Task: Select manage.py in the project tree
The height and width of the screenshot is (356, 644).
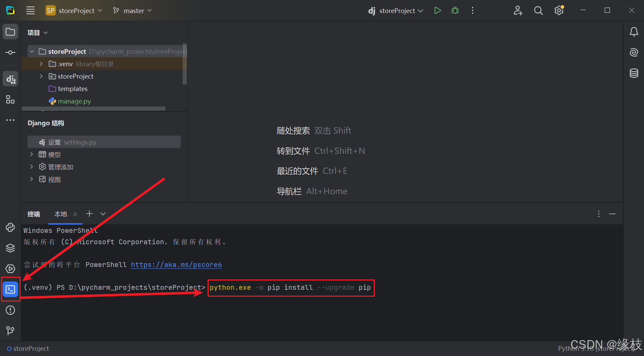Action: pos(74,101)
